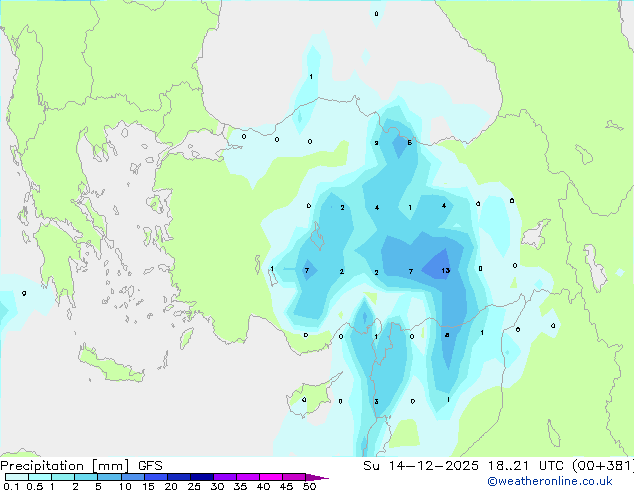Screen dimensions: 634x490
Task: Click the '1' value over the Black Sea
Action: click(311, 76)
